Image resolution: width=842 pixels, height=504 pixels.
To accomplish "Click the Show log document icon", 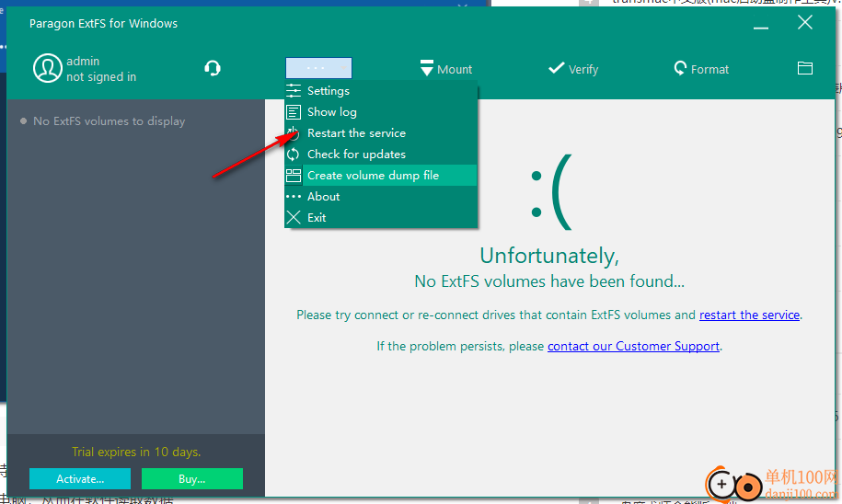I will (294, 111).
